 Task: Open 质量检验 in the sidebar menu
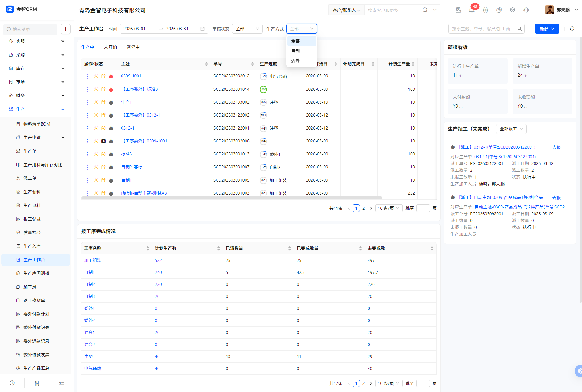(32, 233)
